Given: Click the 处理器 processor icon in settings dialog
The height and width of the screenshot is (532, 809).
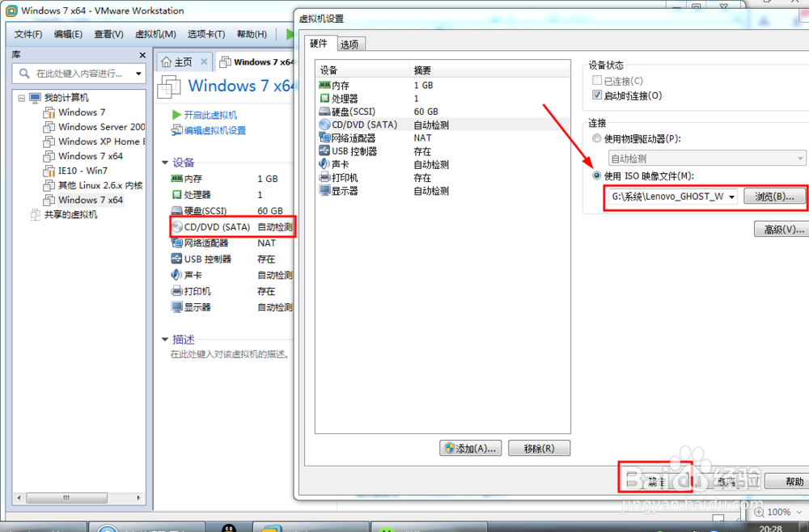Looking at the screenshot, I should 324,98.
